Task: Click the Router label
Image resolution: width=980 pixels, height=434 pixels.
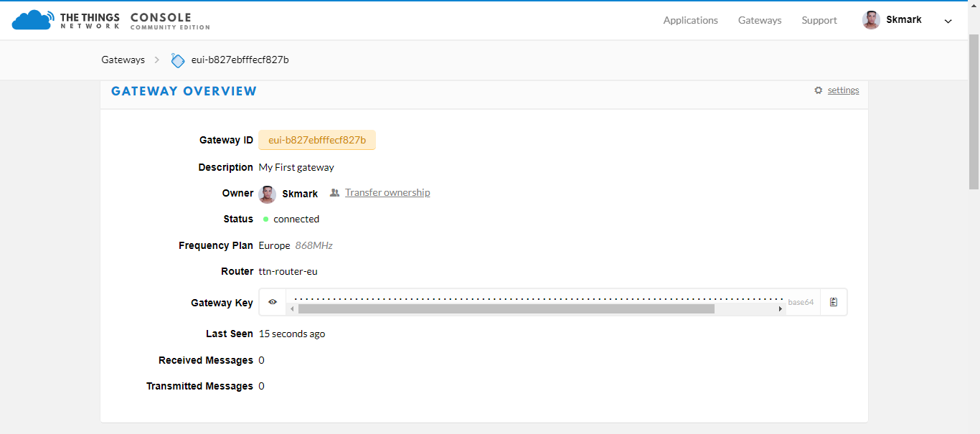Action: (x=237, y=271)
